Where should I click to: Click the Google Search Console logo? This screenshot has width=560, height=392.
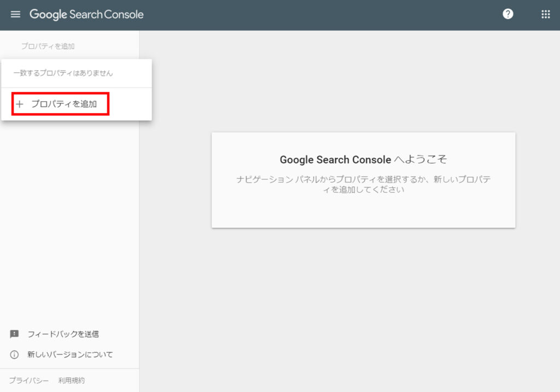[x=86, y=14]
